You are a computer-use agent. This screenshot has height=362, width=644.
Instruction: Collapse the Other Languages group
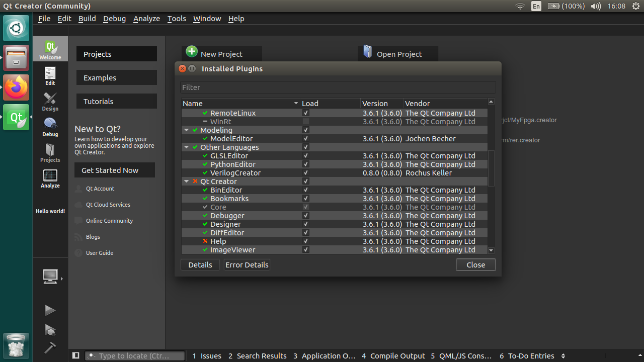click(x=186, y=147)
